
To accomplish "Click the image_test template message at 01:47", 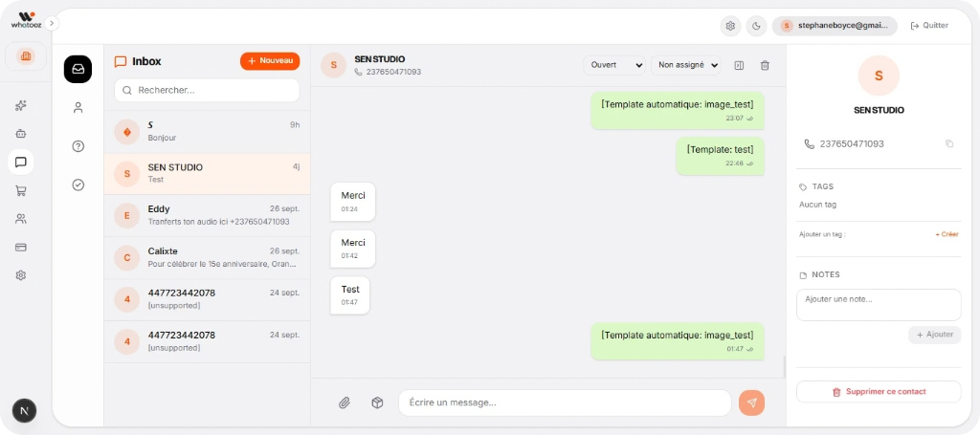I will click(678, 341).
